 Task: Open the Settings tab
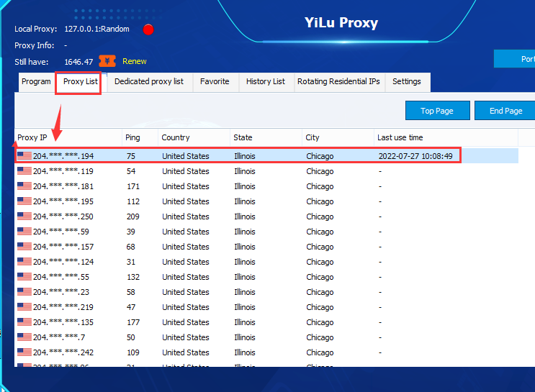(407, 82)
